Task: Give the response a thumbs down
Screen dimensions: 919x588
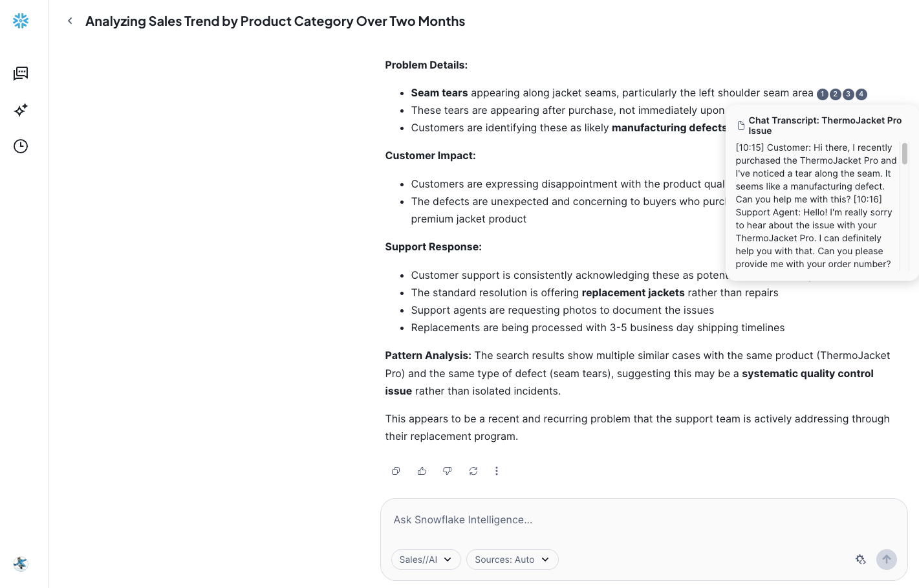Action: (x=447, y=471)
